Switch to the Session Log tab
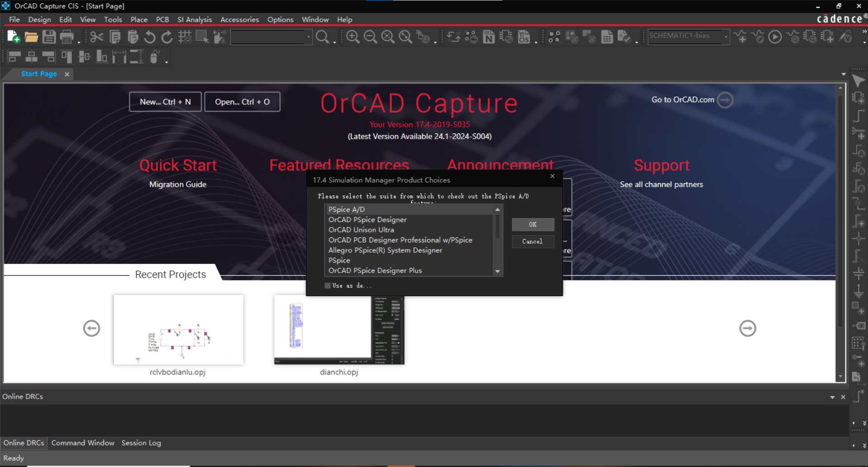Viewport: 868px width, 467px height. [141, 443]
